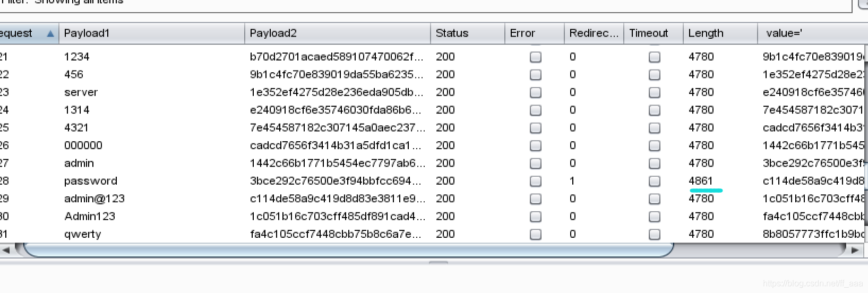The image size is (868, 293).
Task: Select payload 'admin@123' cell
Action: click(x=94, y=199)
